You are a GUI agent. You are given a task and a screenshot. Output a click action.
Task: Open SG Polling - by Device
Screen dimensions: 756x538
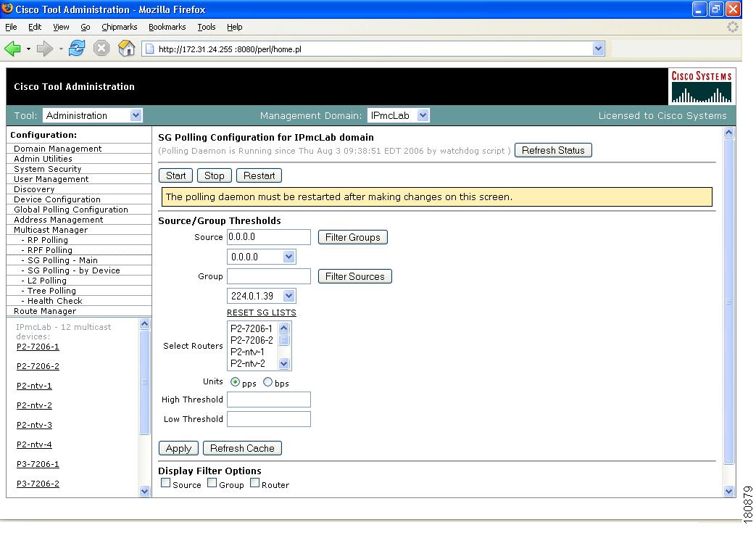73,270
